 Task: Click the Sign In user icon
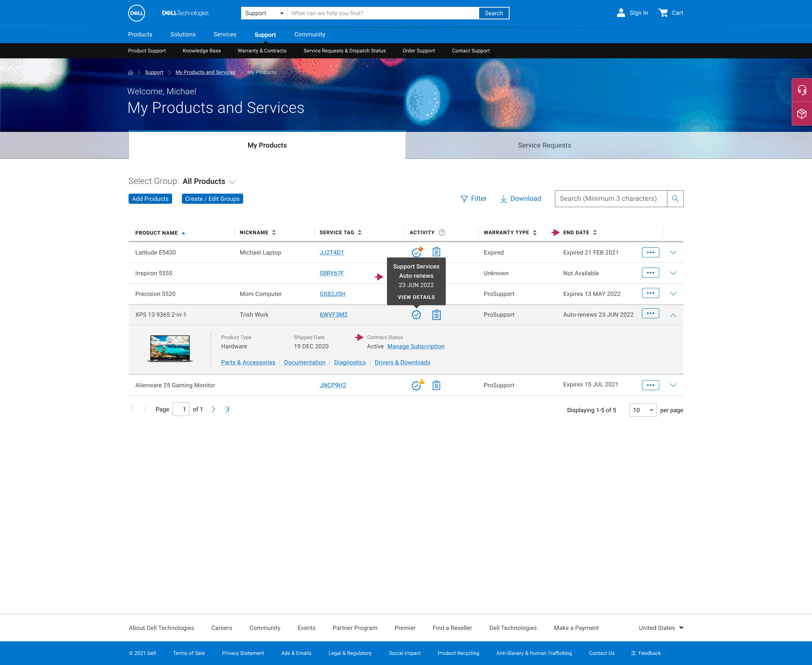pyautogui.click(x=620, y=13)
